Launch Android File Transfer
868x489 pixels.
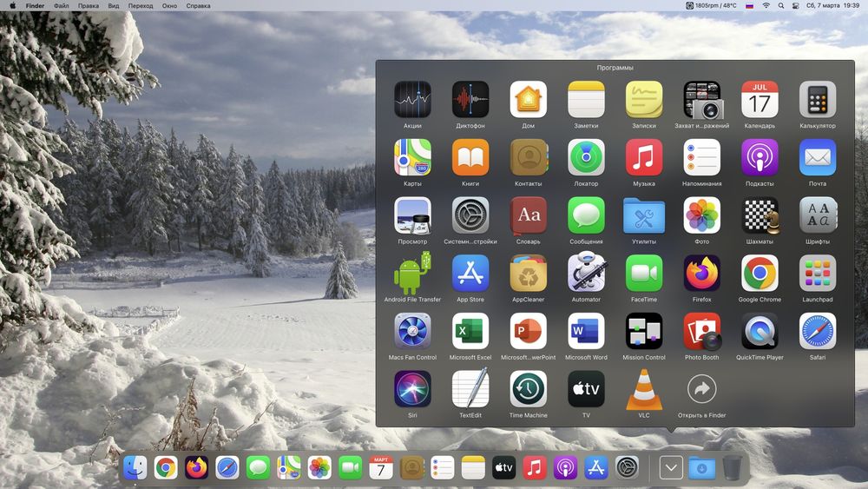tap(412, 273)
